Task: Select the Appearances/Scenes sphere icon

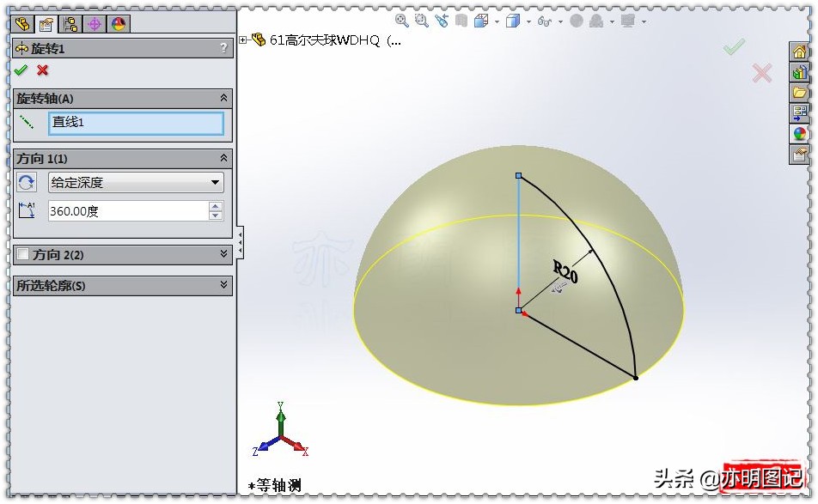Action: 118,23
